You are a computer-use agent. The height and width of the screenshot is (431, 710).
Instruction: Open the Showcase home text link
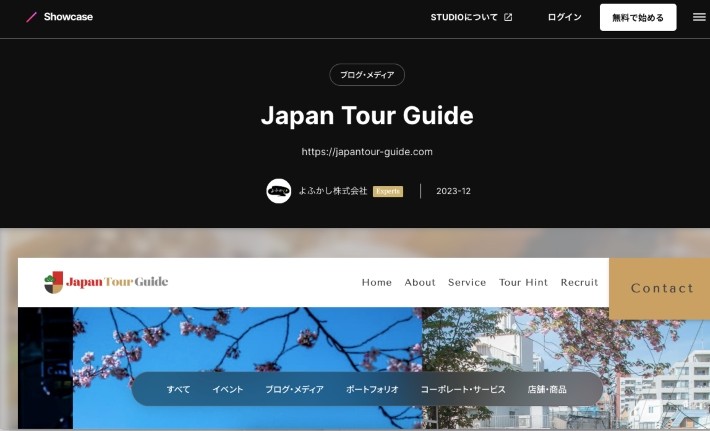[x=68, y=17]
